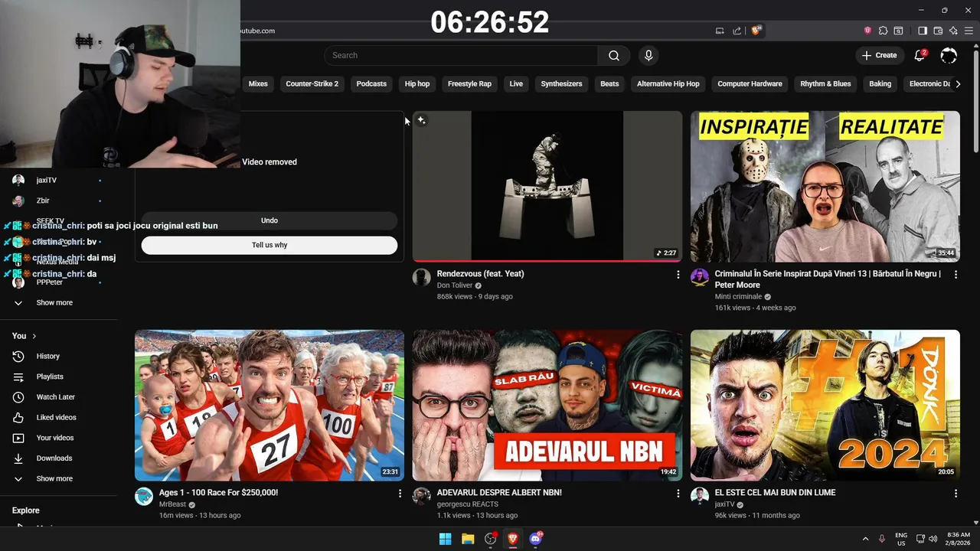Click the Windows Start button
Image resolution: width=980 pixels, height=551 pixels.
point(445,539)
